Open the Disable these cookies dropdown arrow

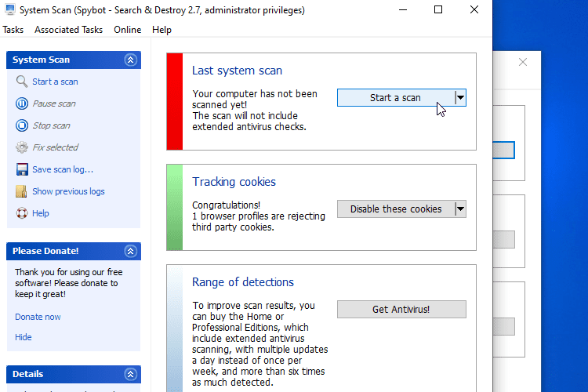click(x=460, y=209)
